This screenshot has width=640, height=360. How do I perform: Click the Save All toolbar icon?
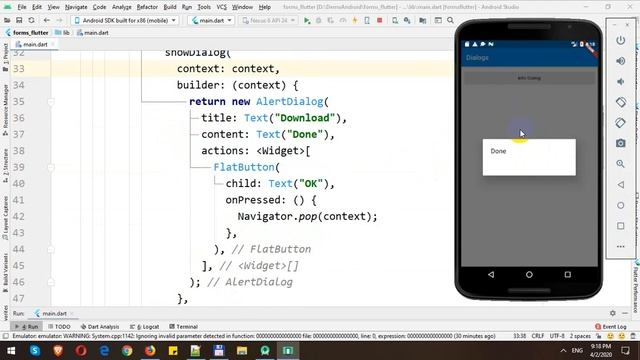[x=19, y=20]
